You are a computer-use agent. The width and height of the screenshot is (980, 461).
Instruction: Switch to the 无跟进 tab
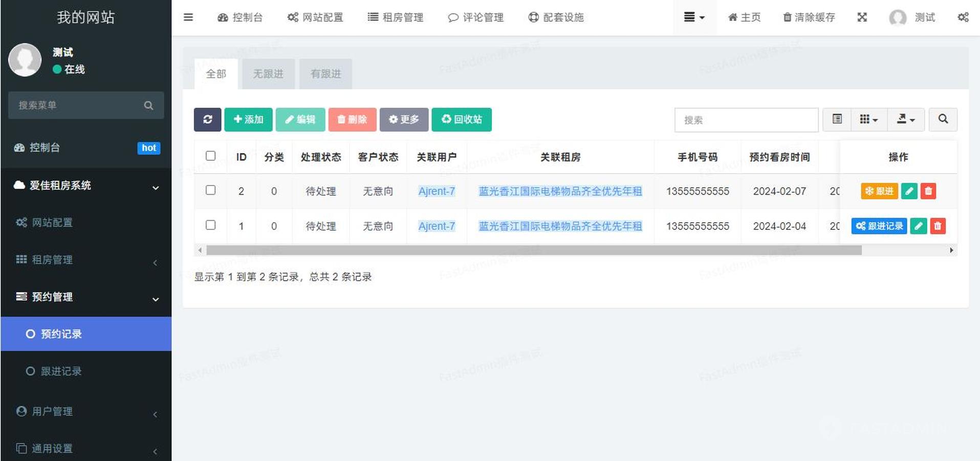[x=268, y=74]
